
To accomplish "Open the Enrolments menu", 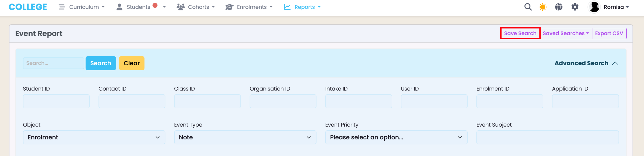I will (249, 7).
